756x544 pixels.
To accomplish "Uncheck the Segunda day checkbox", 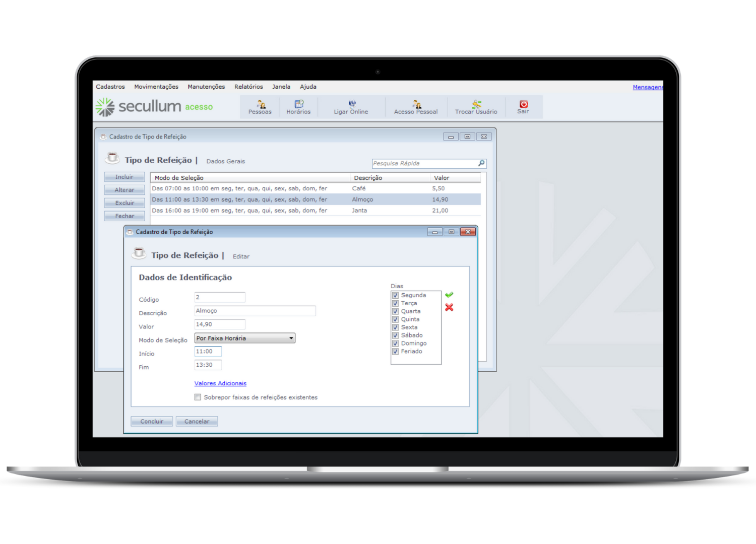I will tap(396, 295).
